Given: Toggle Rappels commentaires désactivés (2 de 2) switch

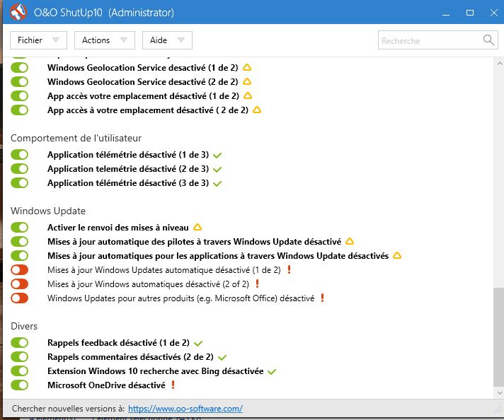Looking at the screenshot, I should [x=19, y=356].
